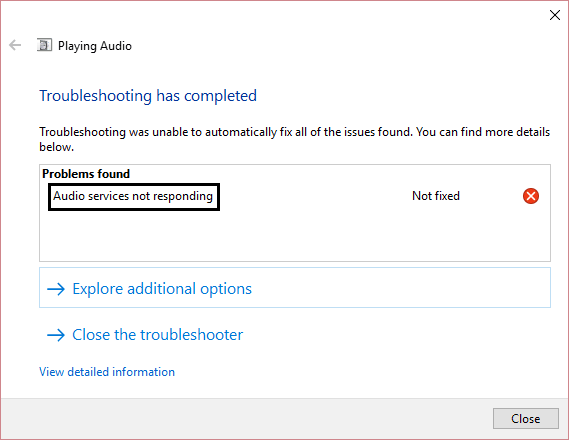Screen dimensions: 569x440
Task: Go back using the left arrow icon
Action: click(15, 45)
